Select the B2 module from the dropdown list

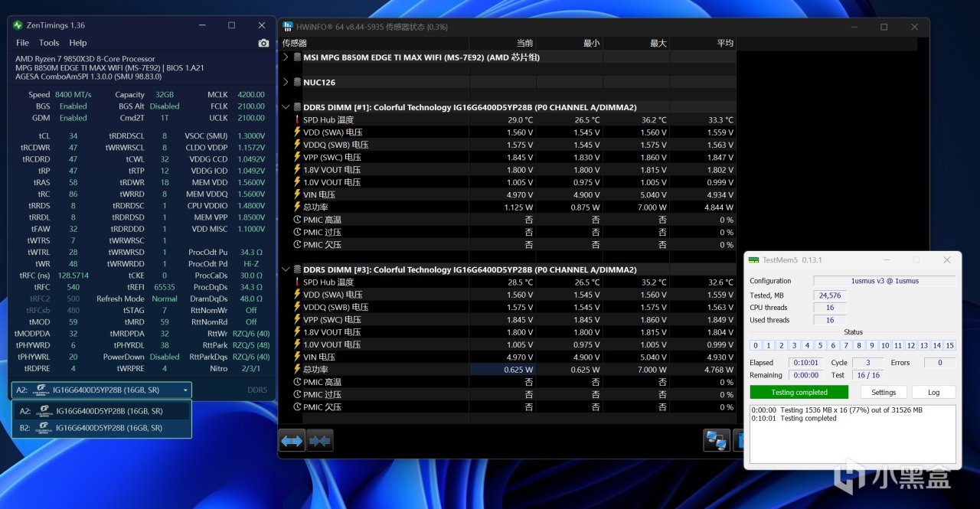pyautogui.click(x=101, y=428)
